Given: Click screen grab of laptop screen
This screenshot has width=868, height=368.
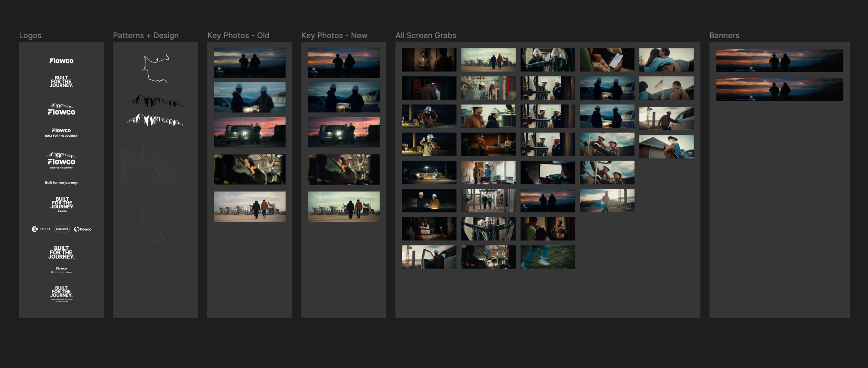Looking at the screenshot, I should 548,172.
